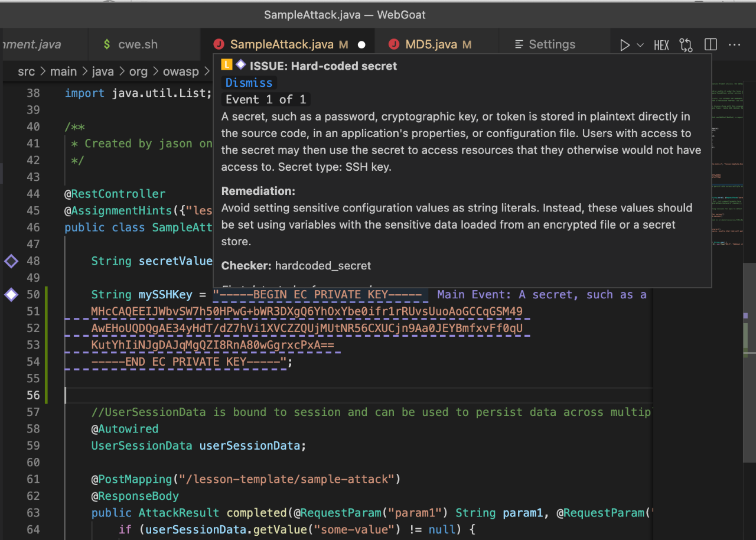This screenshot has height=540, width=756.
Task: Click the unsaved dot on SampleAttack.java tab
Action: click(361, 45)
